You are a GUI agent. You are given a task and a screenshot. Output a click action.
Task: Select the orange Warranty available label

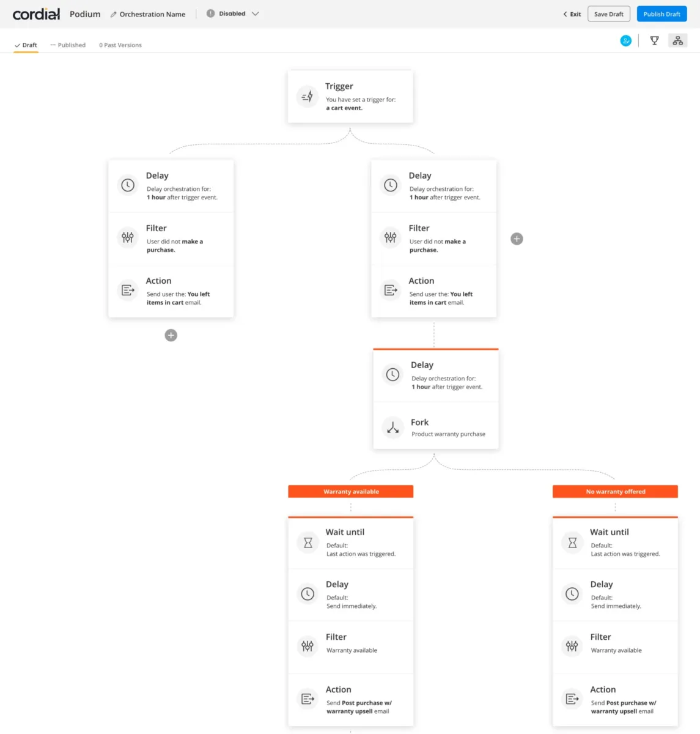pyautogui.click(x=351, y=492)
